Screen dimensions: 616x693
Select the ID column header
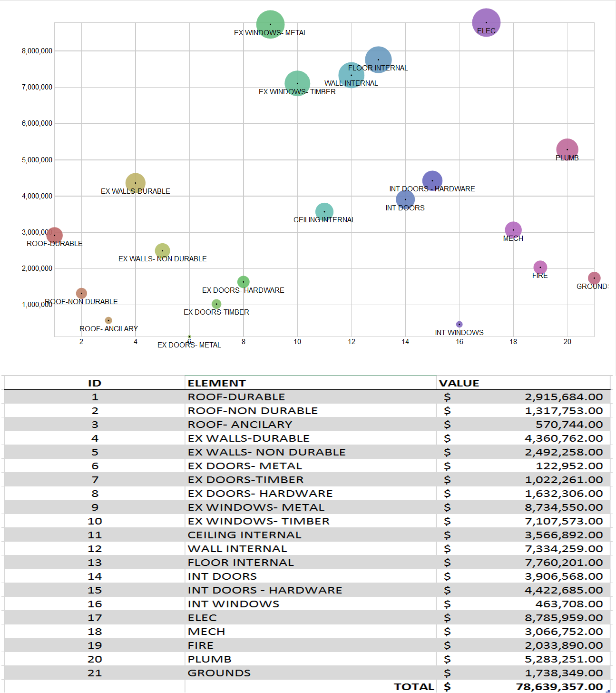pos(95,383)
